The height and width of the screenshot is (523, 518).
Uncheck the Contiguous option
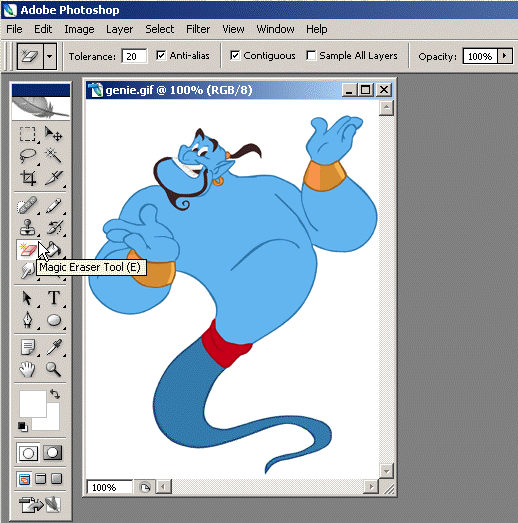[x=235, y=55]
